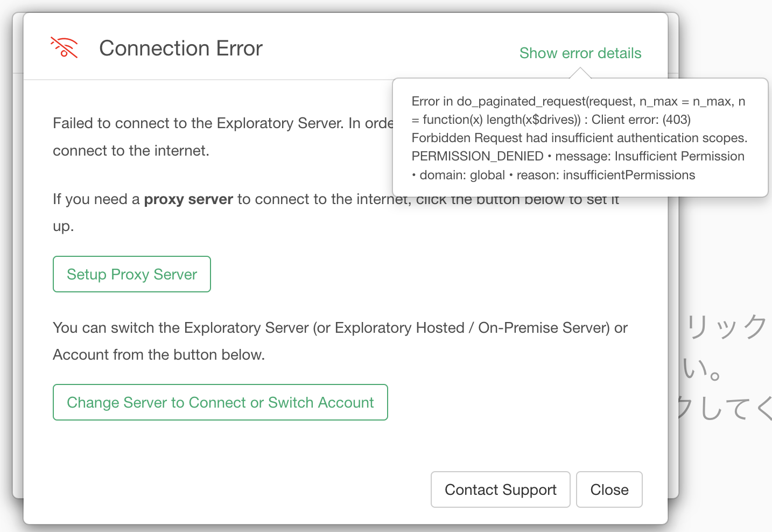Click the pointer arrow atop the error popup
Image resolution: width=772 pixels, height=532 pixels.
pos(580,73)
